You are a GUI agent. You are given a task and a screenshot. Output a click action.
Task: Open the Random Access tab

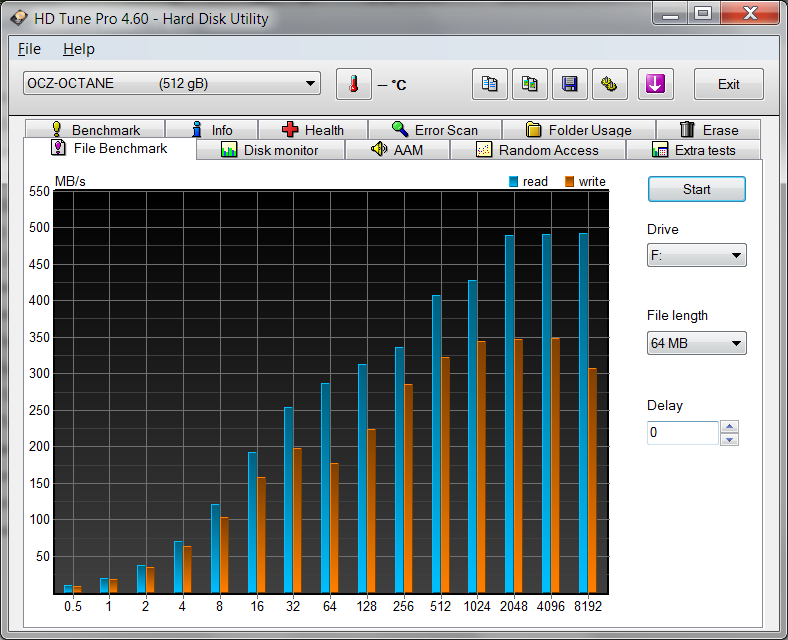click(x=537, y=150)
